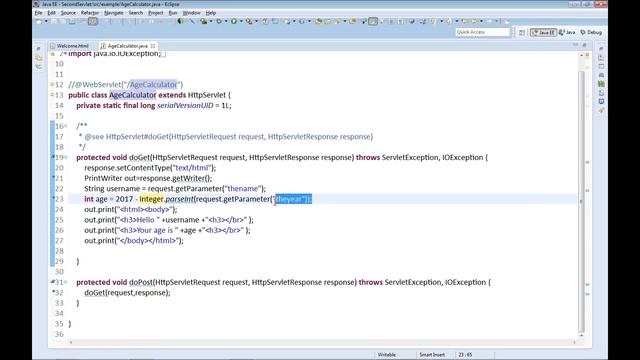640x360 pixels.
Task: Open the Refactor menu
Action: [x=90, y=13]
